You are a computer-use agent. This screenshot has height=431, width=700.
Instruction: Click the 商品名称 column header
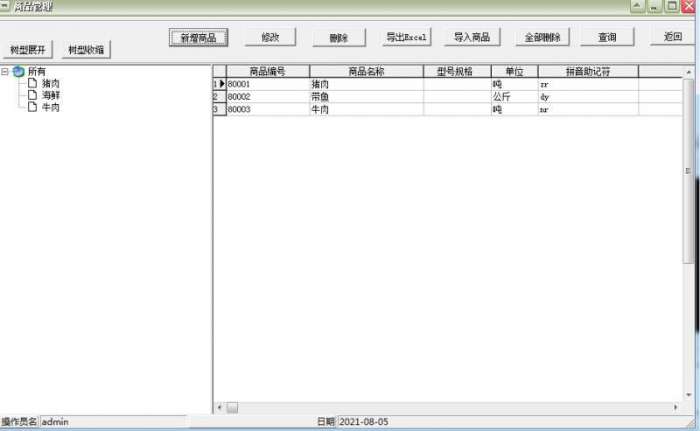tap(366, 71)
